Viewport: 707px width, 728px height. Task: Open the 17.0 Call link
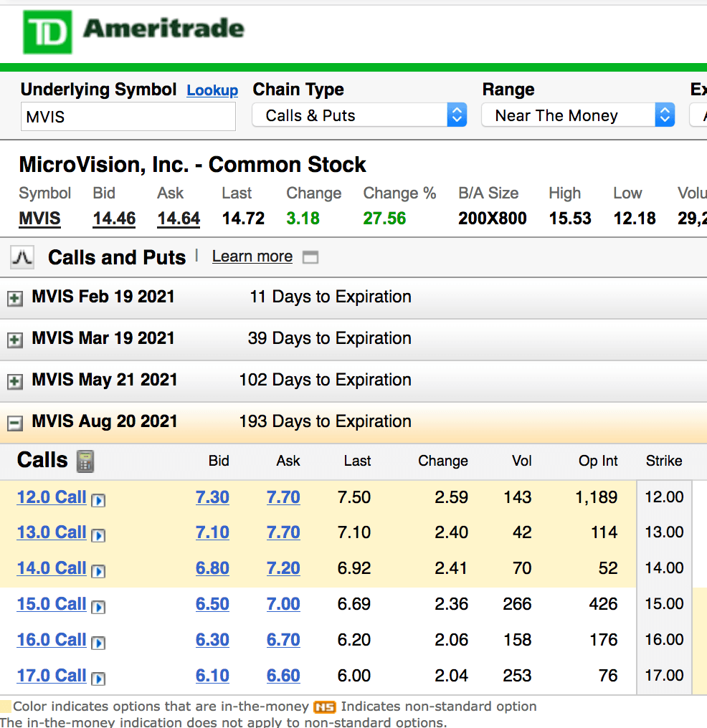[x=52, y=676]
